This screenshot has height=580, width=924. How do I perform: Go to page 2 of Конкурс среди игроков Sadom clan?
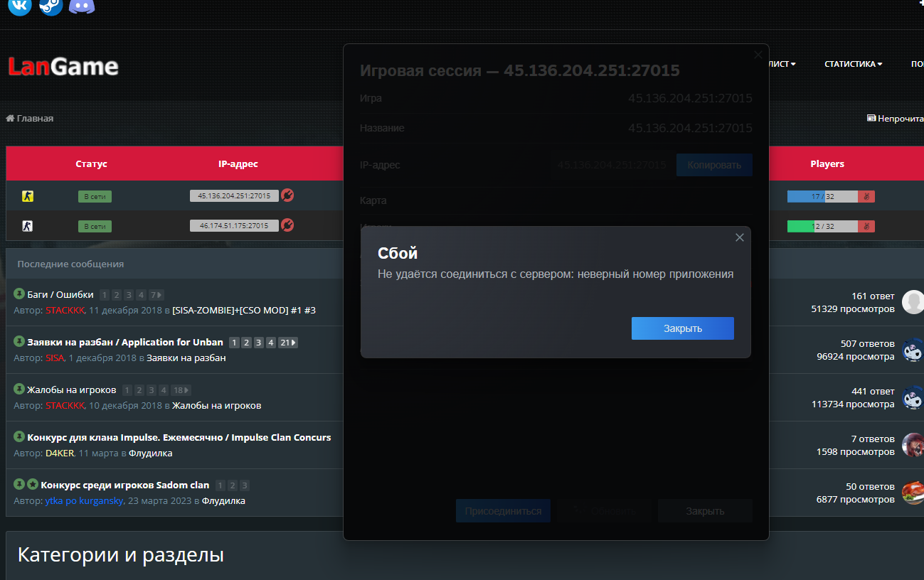pyautogui.click(x=233, y=485)
